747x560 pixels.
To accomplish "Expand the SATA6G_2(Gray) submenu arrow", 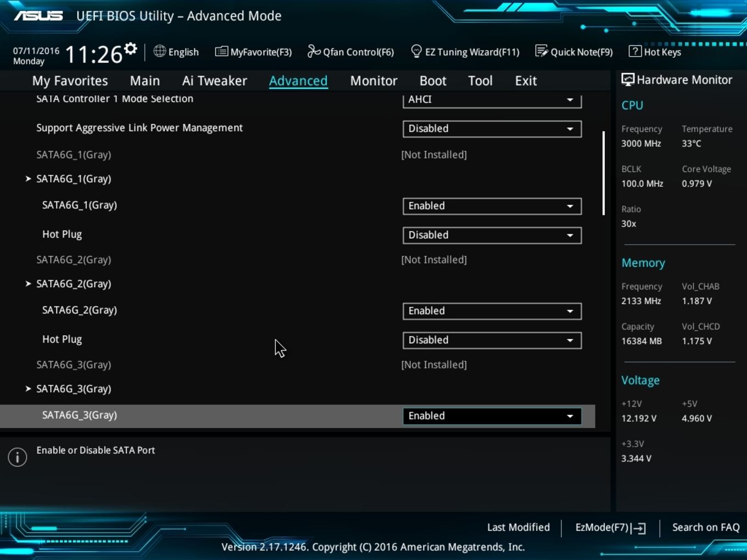I will pyautogui.click(x=28, y=283).
